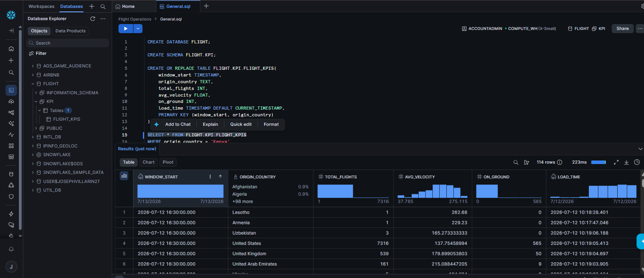Open run options dropdown arrow
644x278 pixels.
point(138,28)
